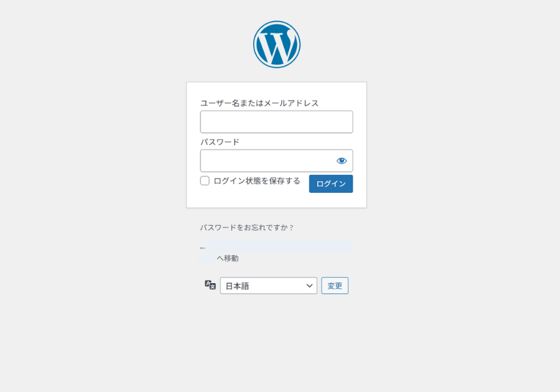Open the 日本語 language dropdown

[268, 286]
